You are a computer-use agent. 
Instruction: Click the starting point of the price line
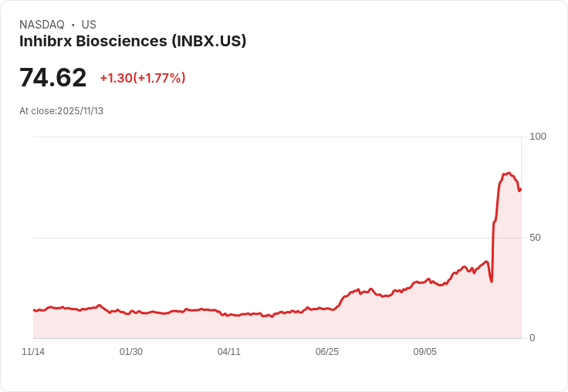tap(34, 309)
